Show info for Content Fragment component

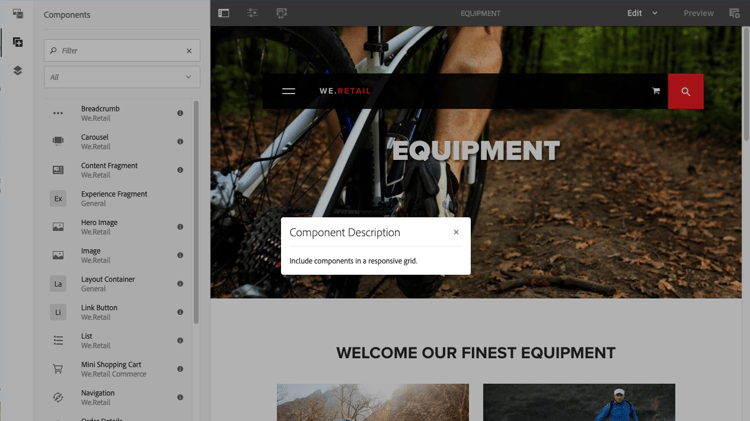tap(180, 170)
